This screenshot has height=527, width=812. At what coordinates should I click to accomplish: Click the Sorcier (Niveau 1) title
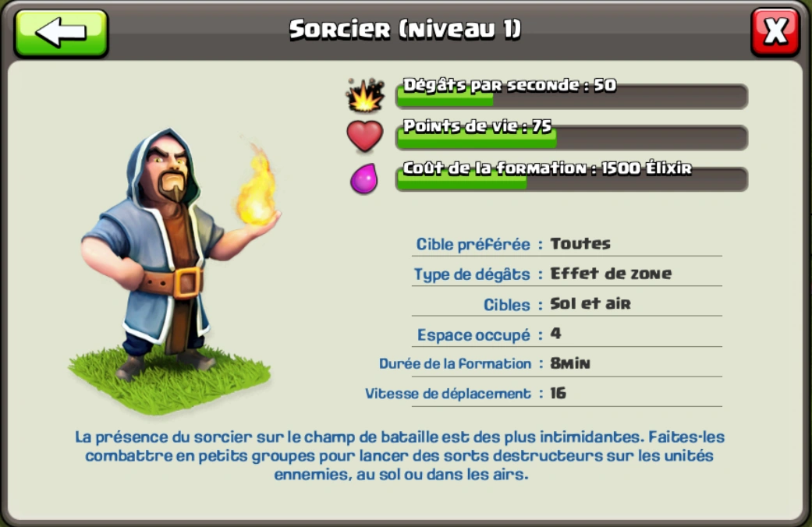point(405,29)
